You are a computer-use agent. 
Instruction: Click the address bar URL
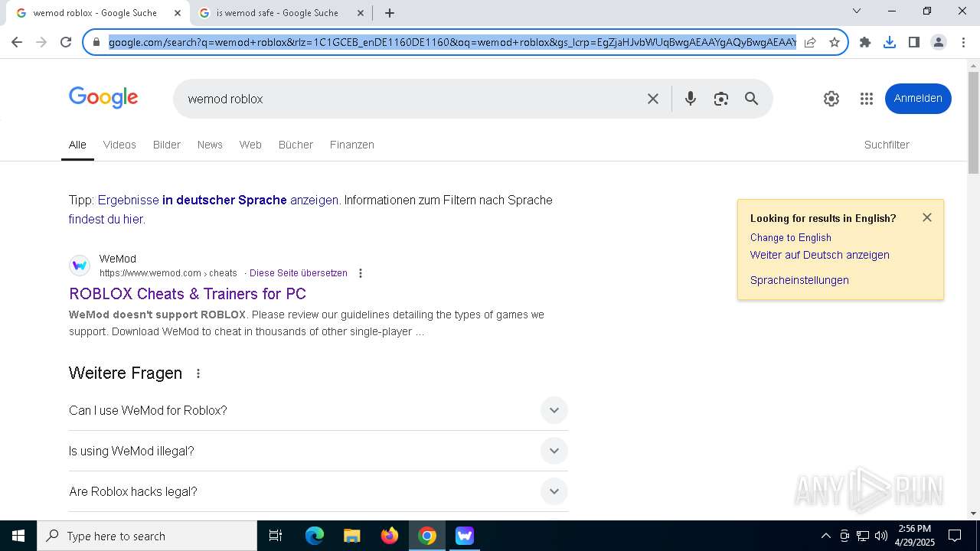coord(452,42)
